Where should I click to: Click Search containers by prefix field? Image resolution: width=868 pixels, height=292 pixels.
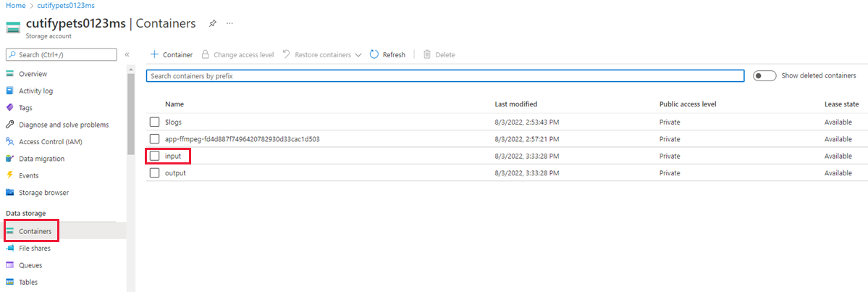(x=445, y=76)
